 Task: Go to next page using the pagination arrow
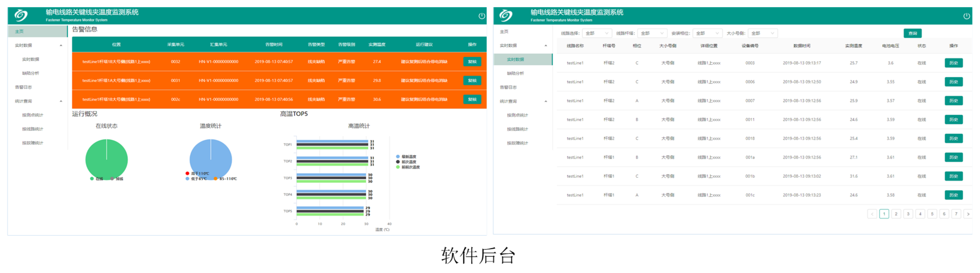tap(968, 214)
